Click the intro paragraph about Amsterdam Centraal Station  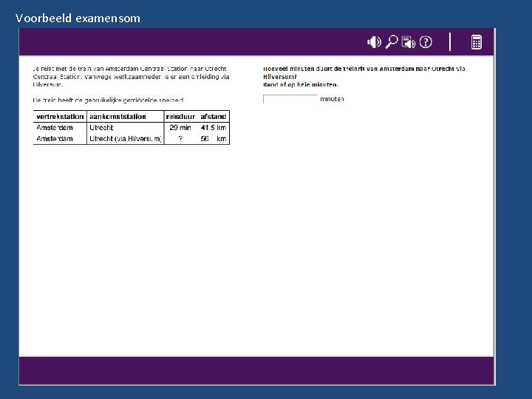pyautogui.click(x=131, y=77)
